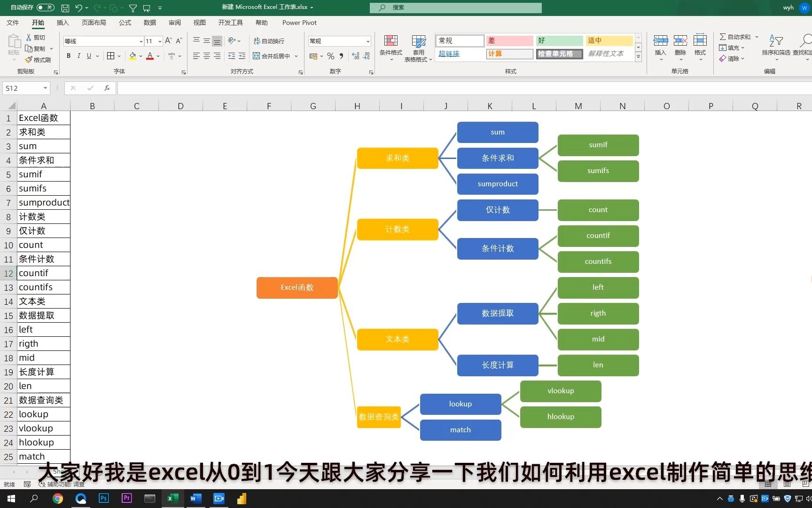Click inside the formula bar

464,88
